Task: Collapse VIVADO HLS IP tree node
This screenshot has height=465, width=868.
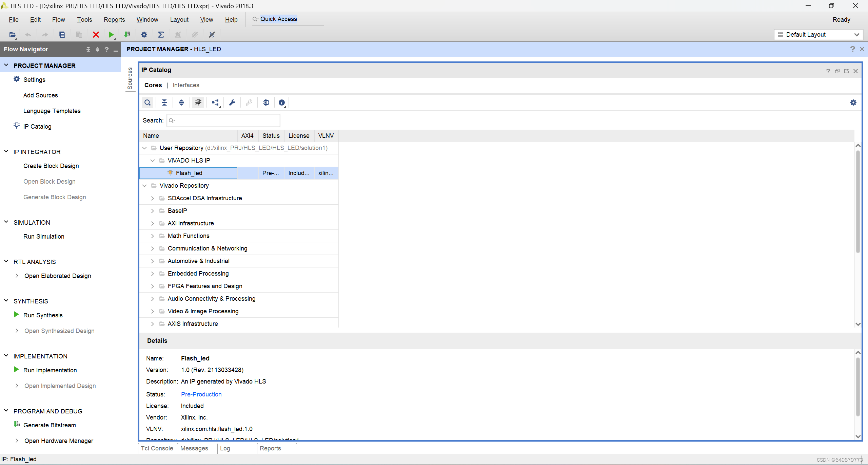Action: coord(153,161)
